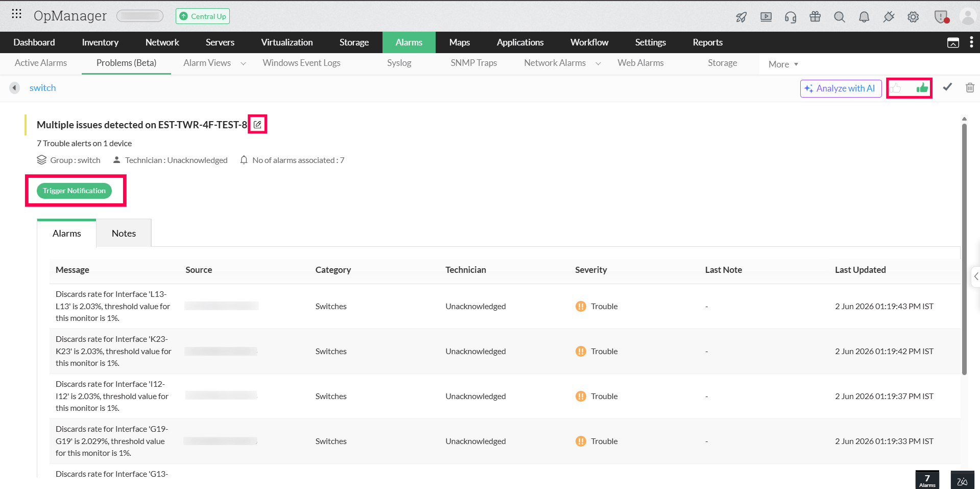Open the gear settings icon
This screenshot has width=980, height=489.
913,17
